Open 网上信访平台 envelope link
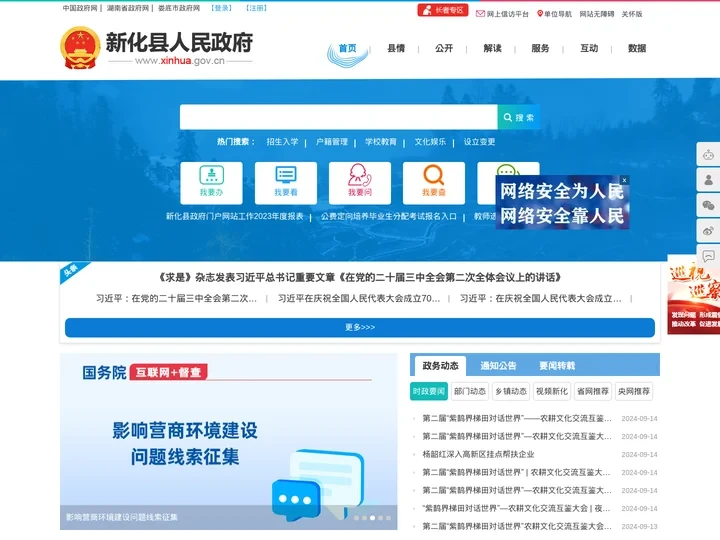 (502, 14)
